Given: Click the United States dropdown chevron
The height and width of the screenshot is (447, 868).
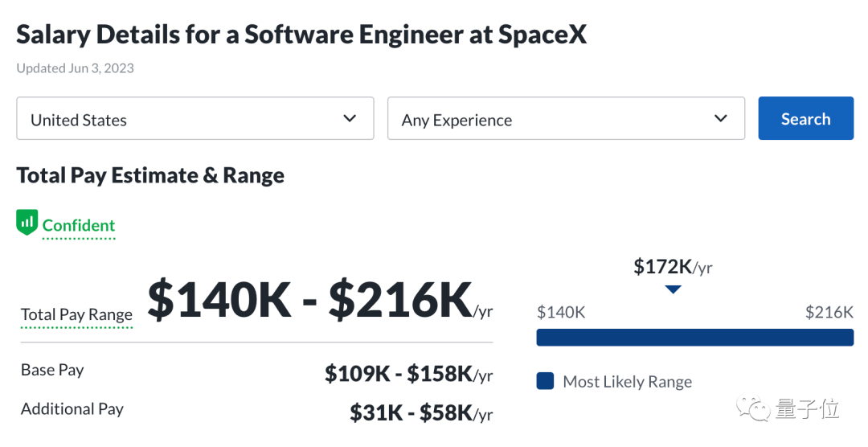Looking at the screenshot, I should pos(350,118).
